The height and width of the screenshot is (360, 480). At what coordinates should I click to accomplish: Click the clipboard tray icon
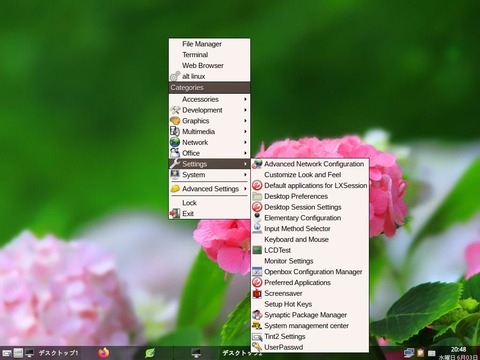(421, 353)
